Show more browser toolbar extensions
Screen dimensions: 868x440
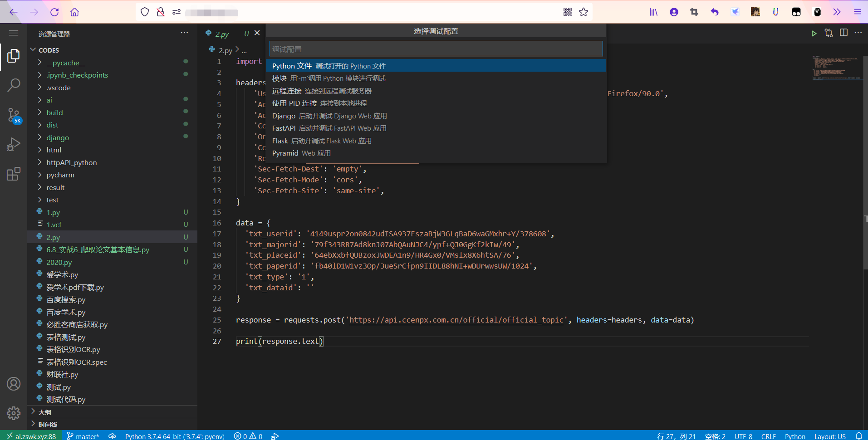tap(837, 12)
